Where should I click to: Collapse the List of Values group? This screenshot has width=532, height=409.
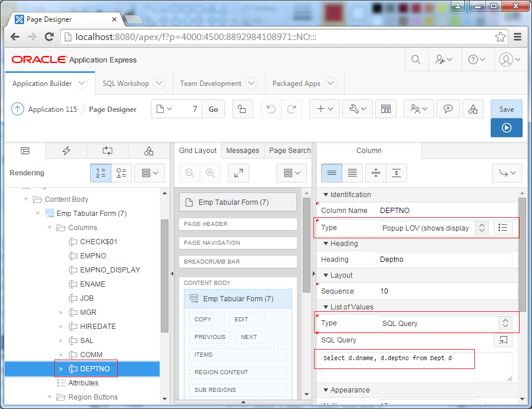click(x=326, y=307)
